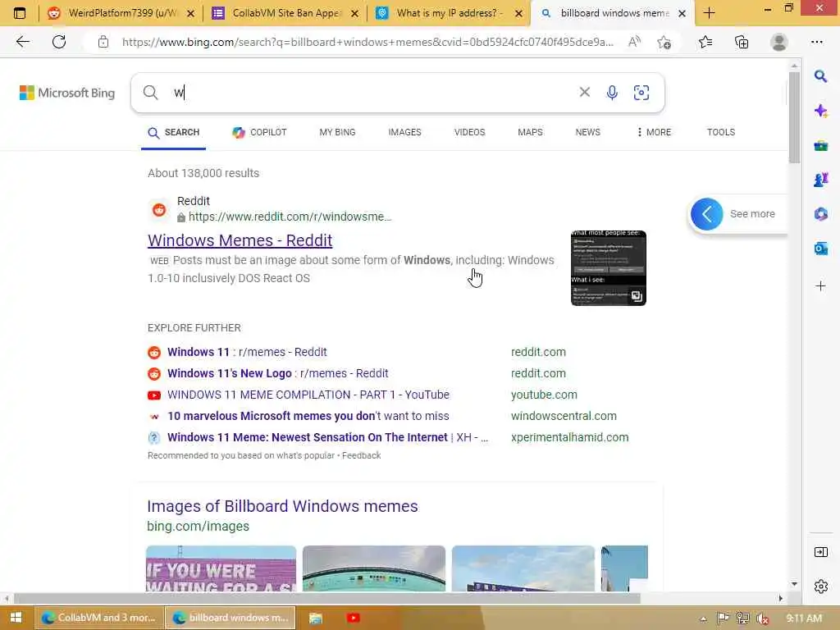Open sidebar Copilot sparkle icon
840x630 pixels.
(820, 111)
